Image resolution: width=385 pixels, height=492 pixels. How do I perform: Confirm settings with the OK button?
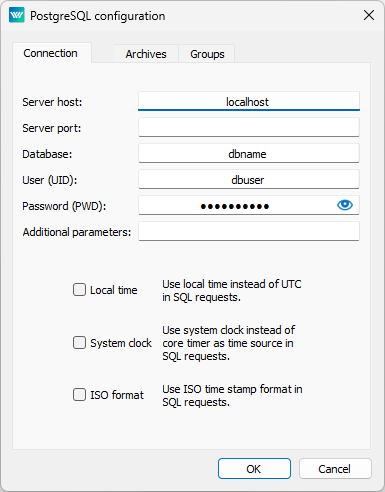pyautogui.click(x=254, y=469)
